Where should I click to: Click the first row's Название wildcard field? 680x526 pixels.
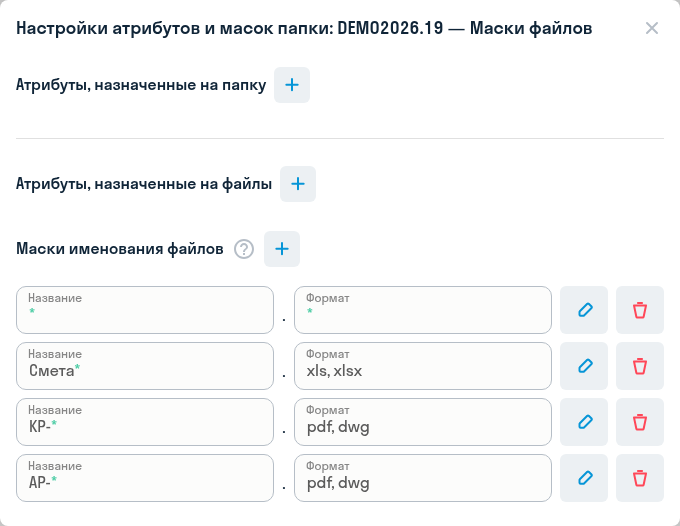145,310
